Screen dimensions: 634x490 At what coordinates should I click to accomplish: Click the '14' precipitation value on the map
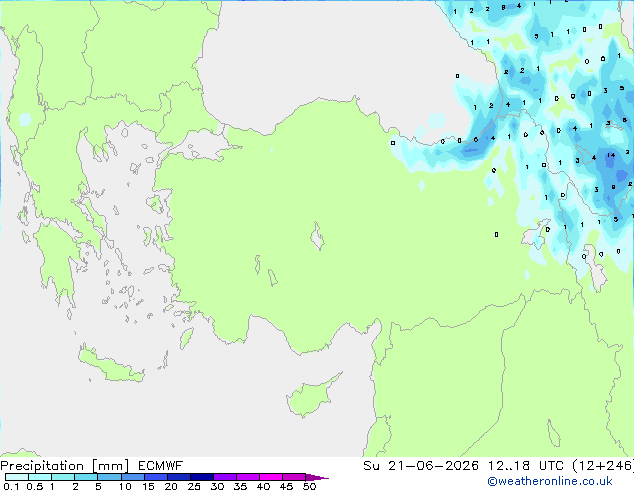tap(611, 155)
